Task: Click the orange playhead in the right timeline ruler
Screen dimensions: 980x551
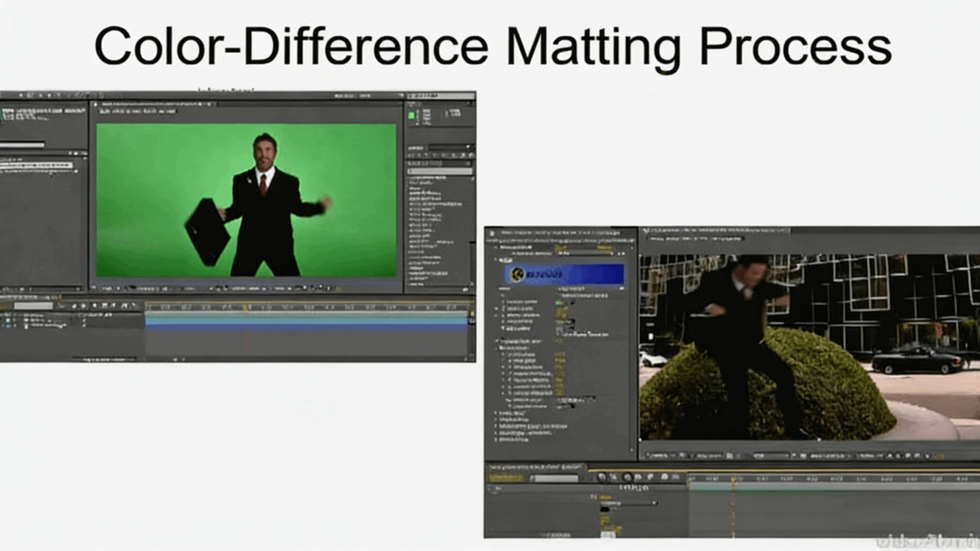Action: coord(734,479)
